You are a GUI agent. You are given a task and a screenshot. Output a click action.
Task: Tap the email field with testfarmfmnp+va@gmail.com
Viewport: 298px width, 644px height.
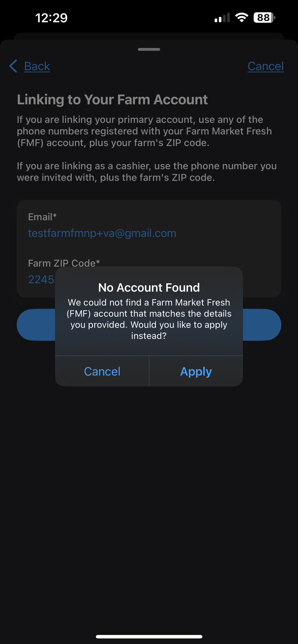102,233
